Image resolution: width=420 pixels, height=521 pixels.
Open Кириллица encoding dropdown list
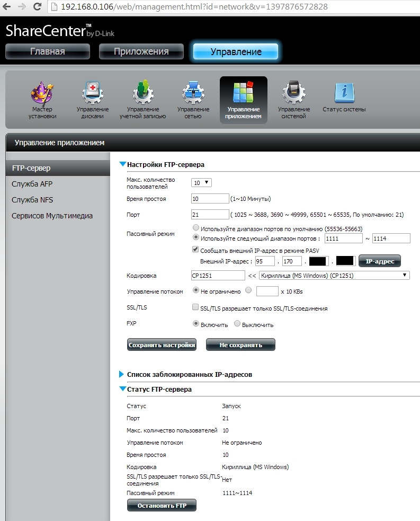(x=334, y=276)
